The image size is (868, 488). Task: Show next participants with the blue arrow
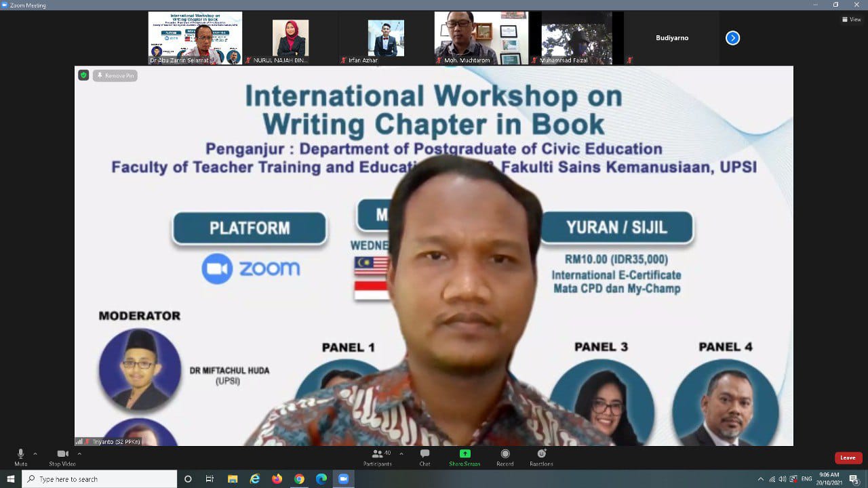(x=732, y=38)
